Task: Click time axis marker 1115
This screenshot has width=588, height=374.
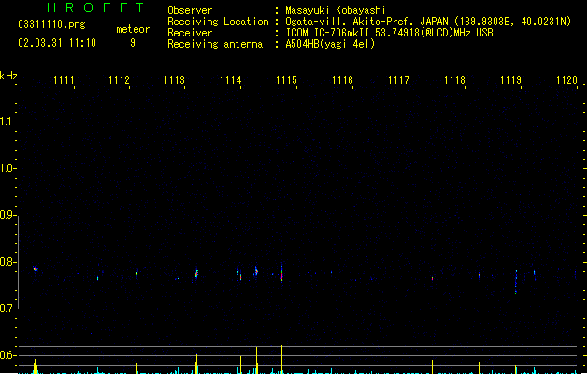Action: click(x=286, y=80)
